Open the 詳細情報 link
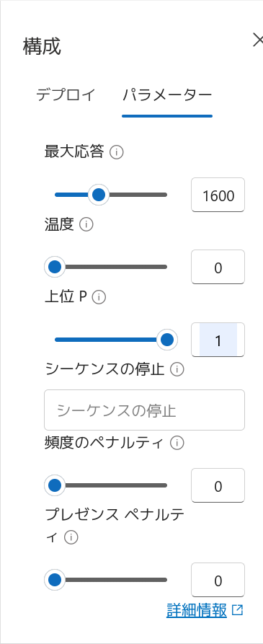The height and width of the screenshot is (644, 263). [x=197, y=611]
